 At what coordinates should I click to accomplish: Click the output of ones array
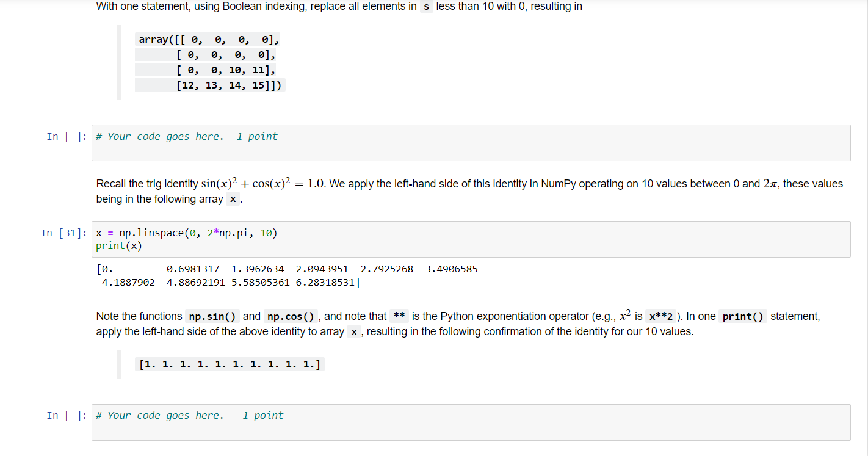(x=229, y=364)
